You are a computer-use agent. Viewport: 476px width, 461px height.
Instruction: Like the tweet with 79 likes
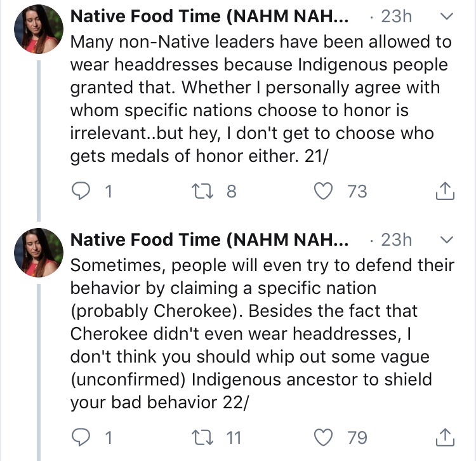(x=325, y=438)
